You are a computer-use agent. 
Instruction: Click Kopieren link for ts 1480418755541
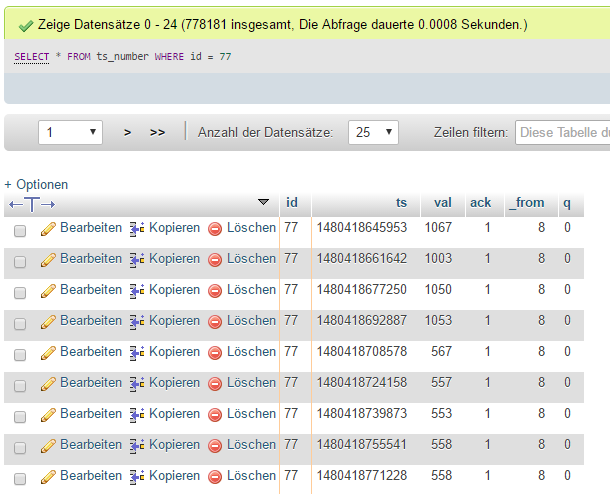pyautogui.click(x=174, y=445)
